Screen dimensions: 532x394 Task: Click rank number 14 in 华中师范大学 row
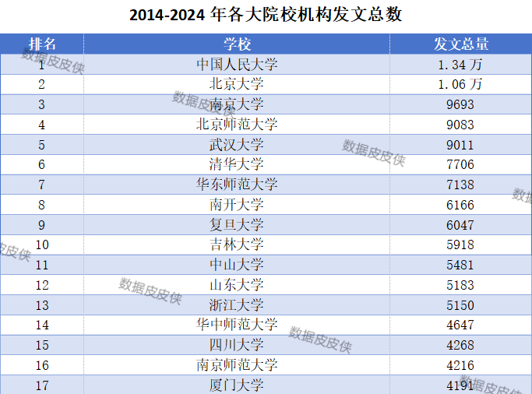pos(42,325)
